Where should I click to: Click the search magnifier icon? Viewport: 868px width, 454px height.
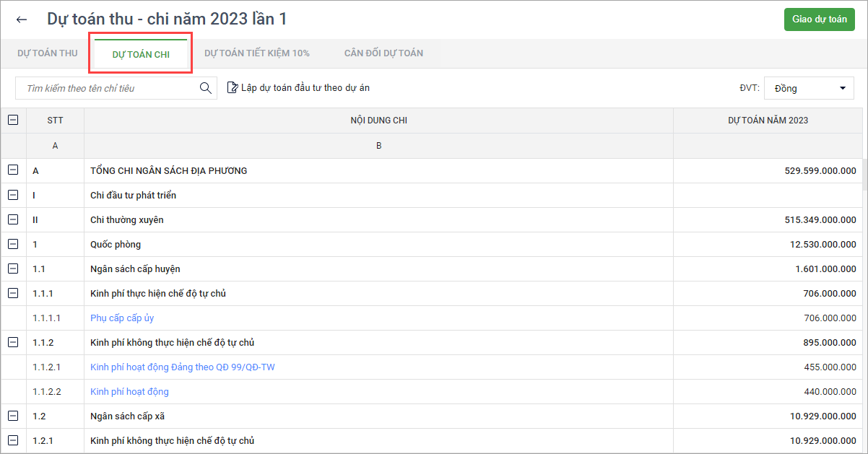[x=206, y=88]
